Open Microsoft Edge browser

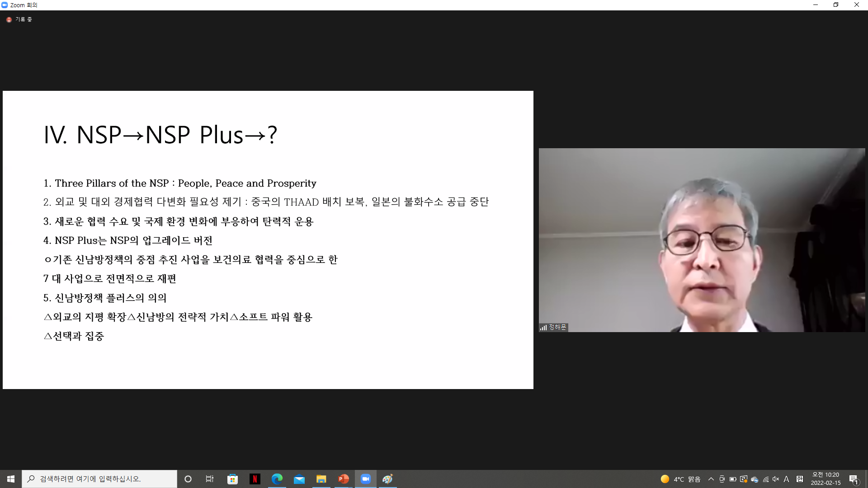[x=277, y=479]
